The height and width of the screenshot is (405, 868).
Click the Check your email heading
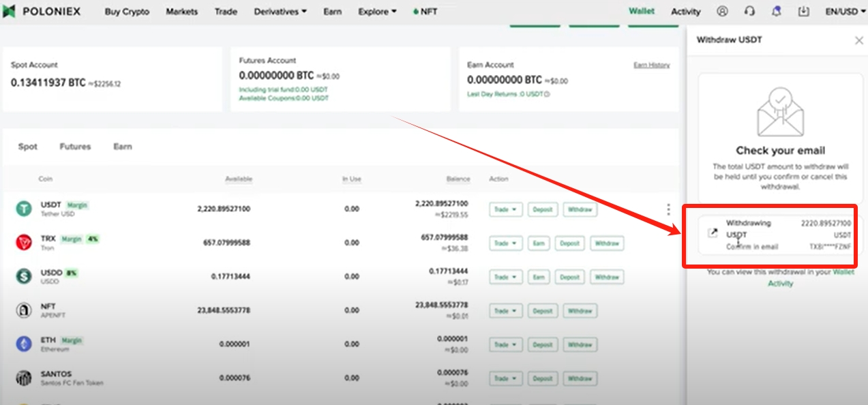coord(780,151)
